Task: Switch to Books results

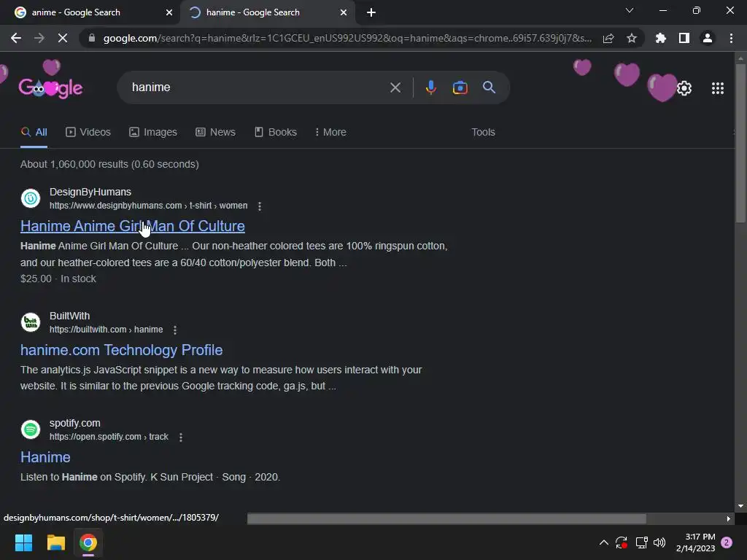Action: 276,133
